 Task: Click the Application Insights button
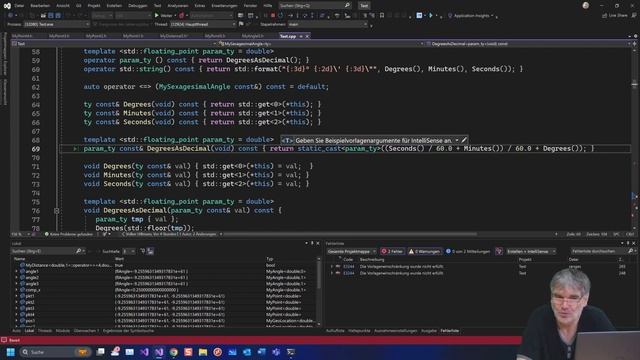(471, 16)
